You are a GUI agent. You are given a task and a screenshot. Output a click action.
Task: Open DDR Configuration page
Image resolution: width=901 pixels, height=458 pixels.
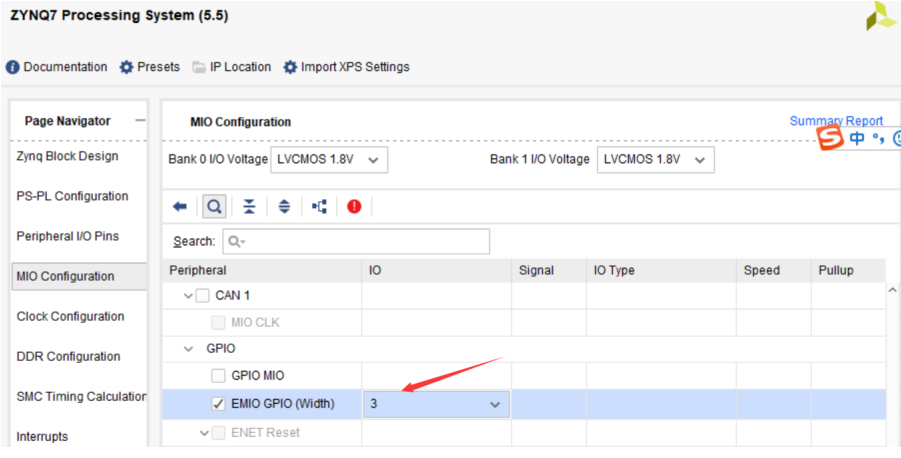click(x=68, y=357)
